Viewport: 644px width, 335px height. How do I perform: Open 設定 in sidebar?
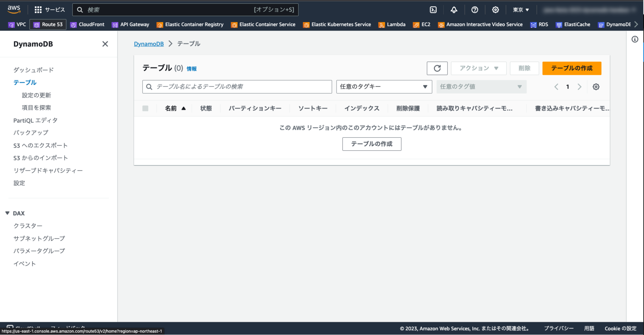[x=19, y=183]
